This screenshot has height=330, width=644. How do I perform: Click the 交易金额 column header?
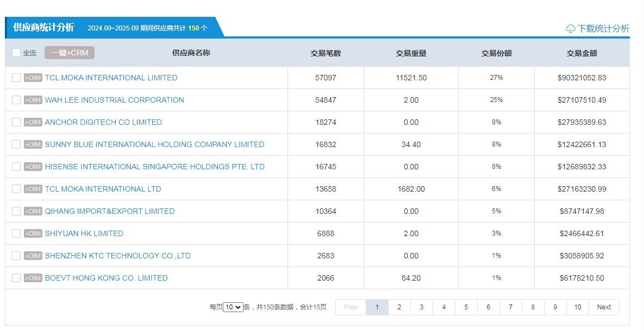coord(582,53)
